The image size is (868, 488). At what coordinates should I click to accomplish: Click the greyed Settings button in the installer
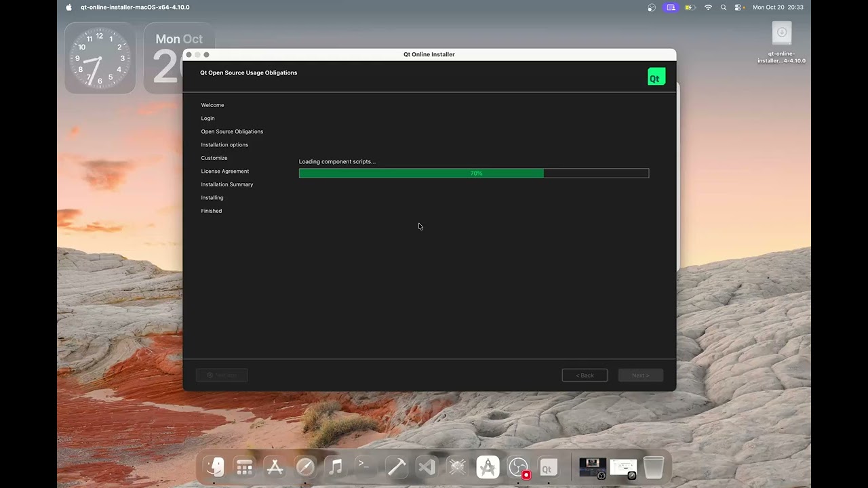pos(222,375)
